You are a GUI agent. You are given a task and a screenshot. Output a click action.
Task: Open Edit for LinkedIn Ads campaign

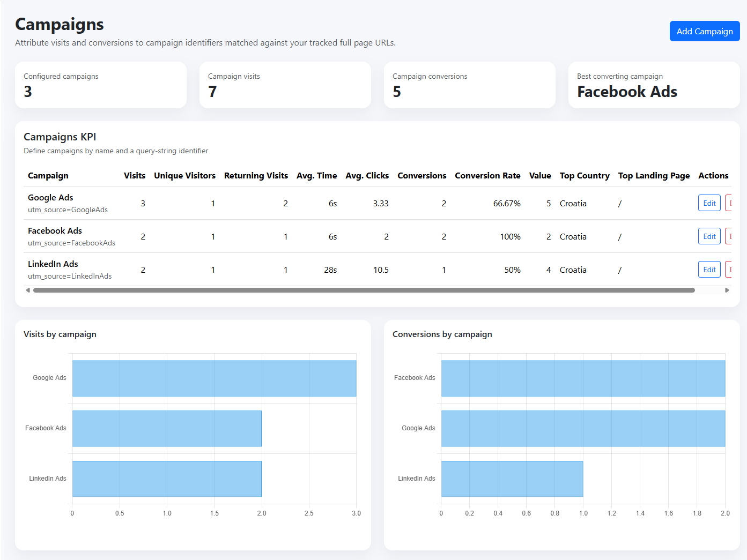[709, 270]
